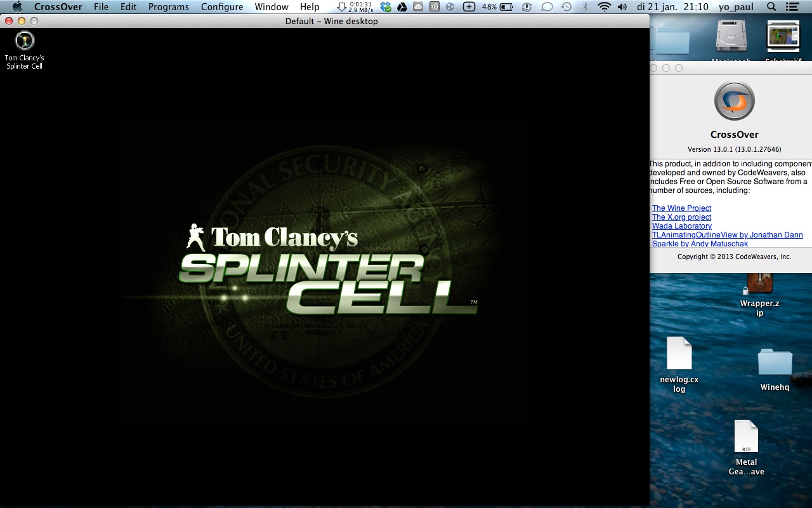Click the Messages speech bubble icon
Screen dimensions: 812x508
coord(547,7)
